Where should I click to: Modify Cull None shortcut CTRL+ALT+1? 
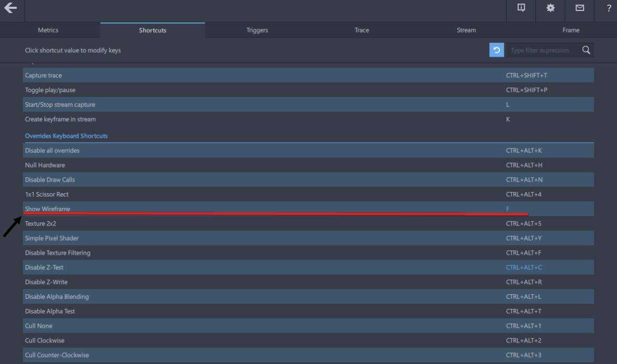pos(524,326)
